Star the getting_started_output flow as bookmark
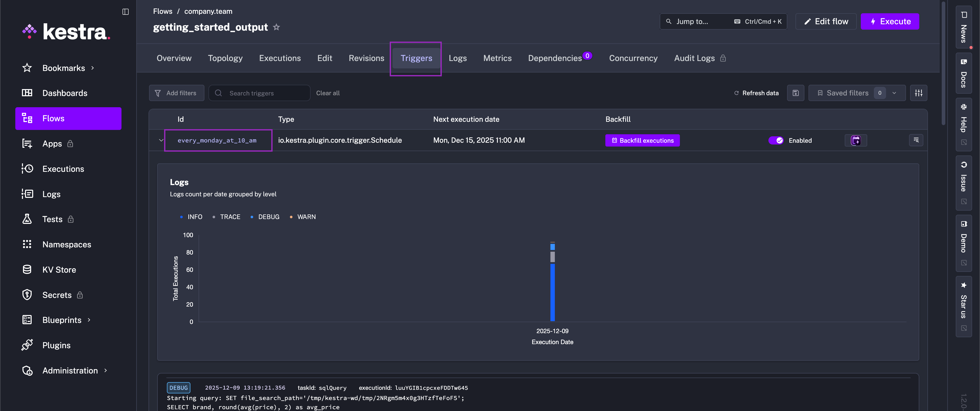This screenshot has width=980, height=411. (277, 27)
